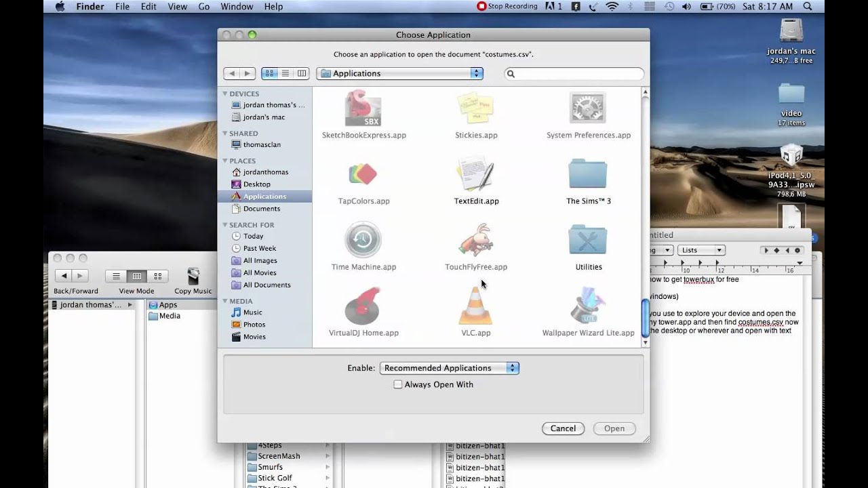The width and height of the screenshot is (868, 488).
Task: Select Apps folder in background window
Action: [168, 305]
